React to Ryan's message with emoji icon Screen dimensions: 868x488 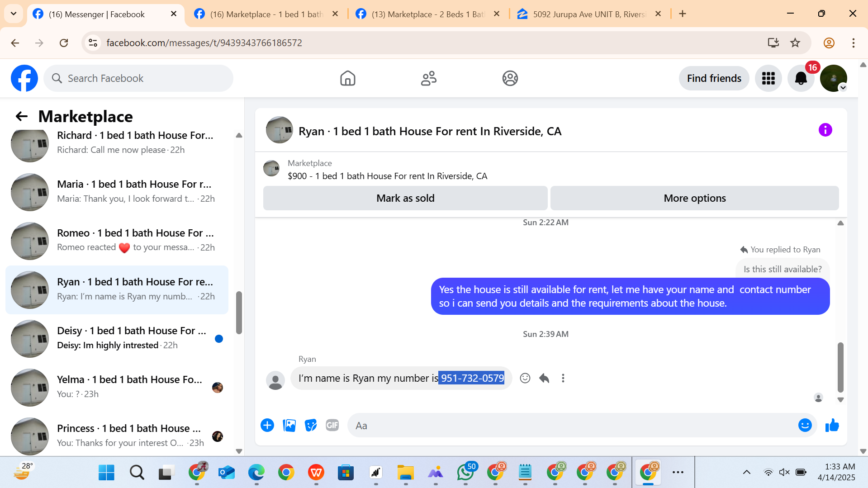coord(525,378)
